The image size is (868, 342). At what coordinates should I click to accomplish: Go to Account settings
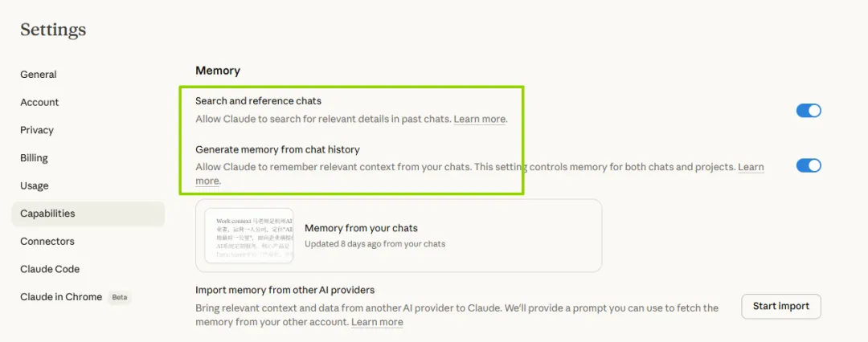(x=39, y=102)
